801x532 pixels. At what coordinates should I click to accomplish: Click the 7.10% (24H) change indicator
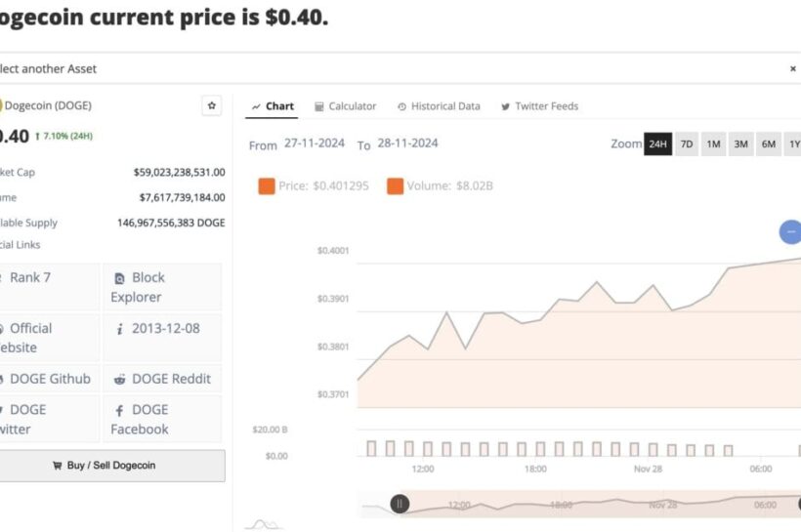tap(63, 136)
